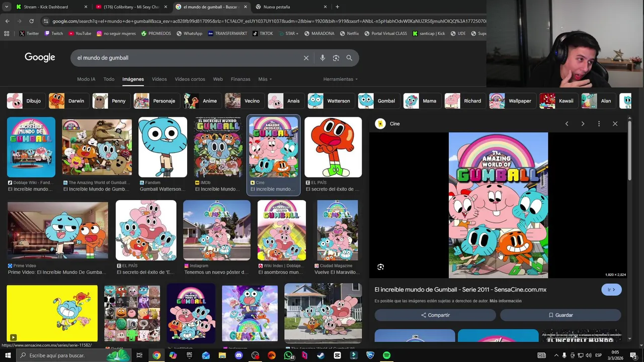Screen dimensions: 644x362
Task: Open the SensaCine.com.mx result title link
Action: [x=460, y=290]
